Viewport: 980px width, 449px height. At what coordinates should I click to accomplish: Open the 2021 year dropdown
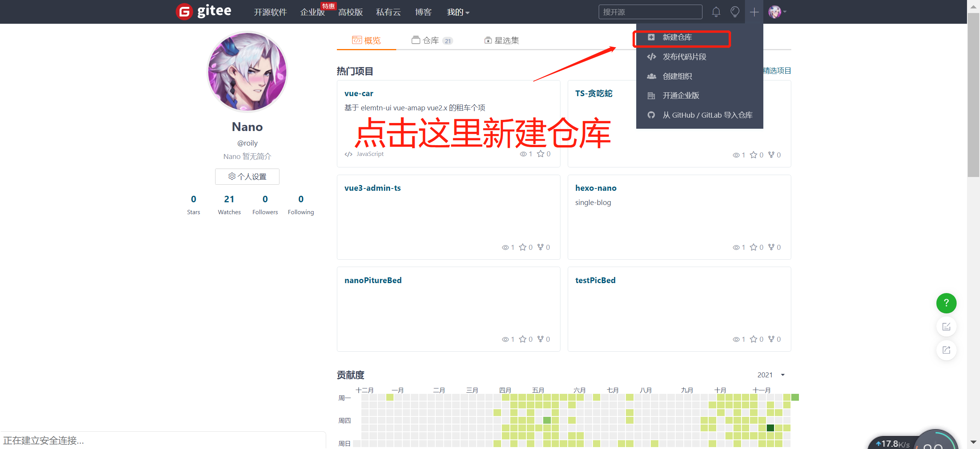pos(771,375)
